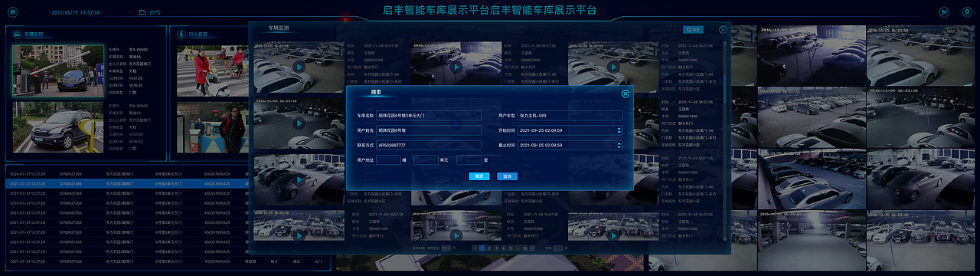Select the 行人监控 pedestrian icon
This screenshot has width=980, height=276.
[181, 34]
